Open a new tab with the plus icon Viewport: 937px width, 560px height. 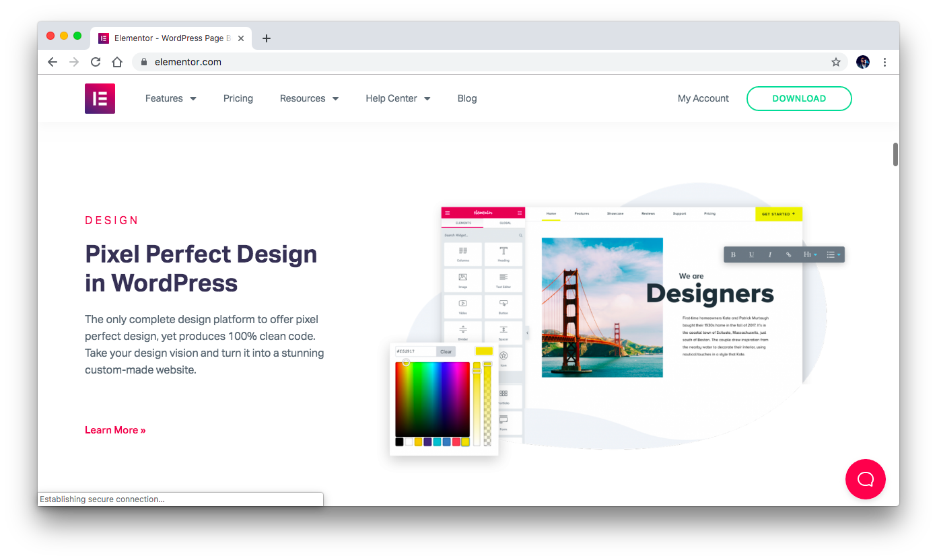pyautogui.click(x=267, y=38)
